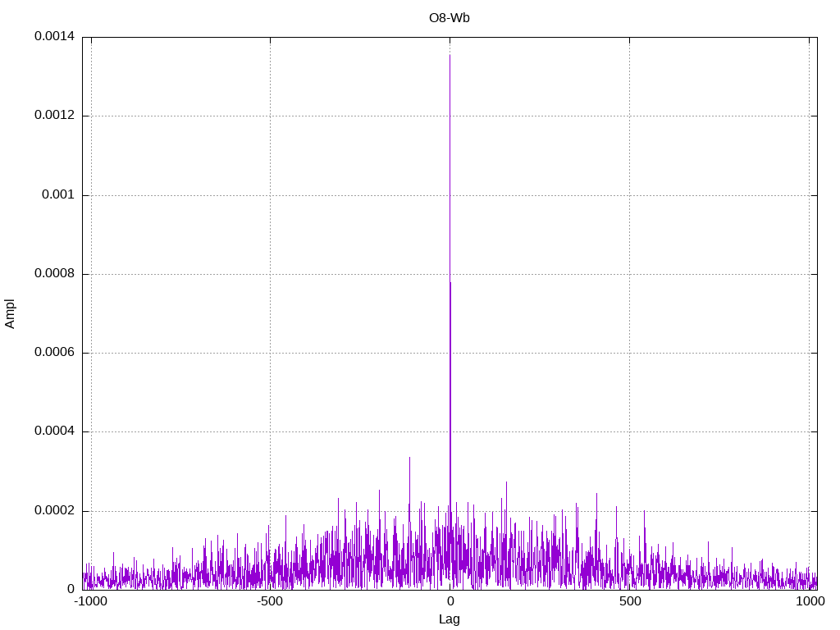The image size is (840, 630).
Task: Click the 0 tick label on y-axis
Action: click(x=71, y=589)
